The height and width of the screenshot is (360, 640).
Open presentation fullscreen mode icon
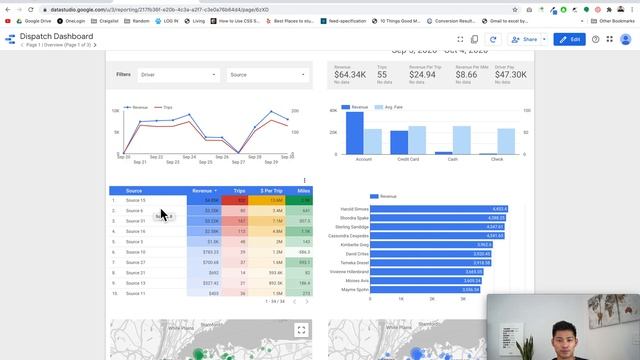pos(460,39)
